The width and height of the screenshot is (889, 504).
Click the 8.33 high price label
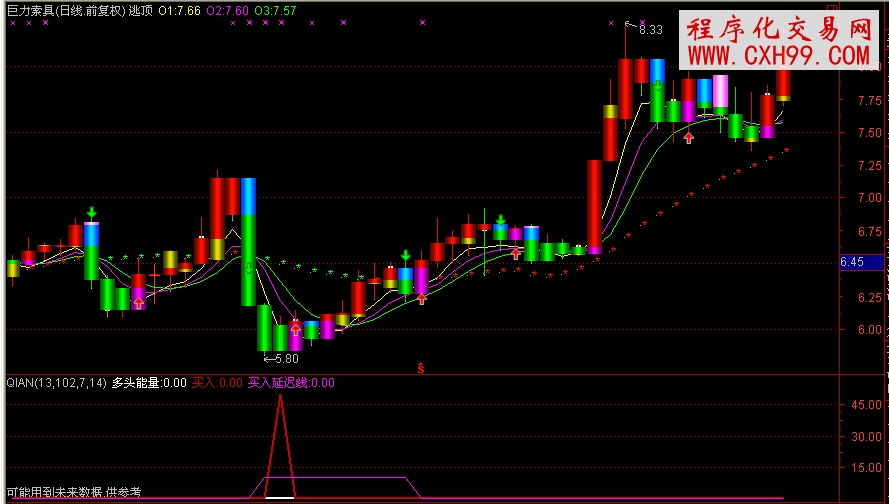pos(650,30)
